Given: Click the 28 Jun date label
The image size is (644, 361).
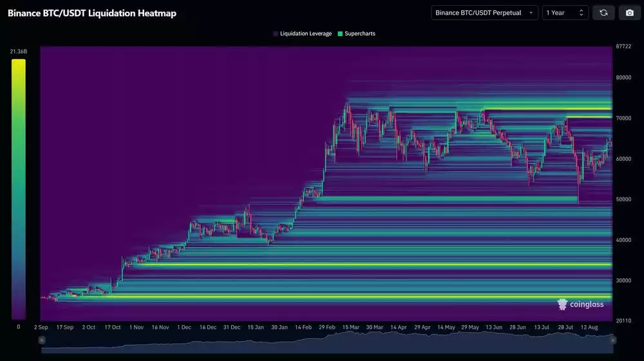Looking at the screenshot, I should coord(518,328).
